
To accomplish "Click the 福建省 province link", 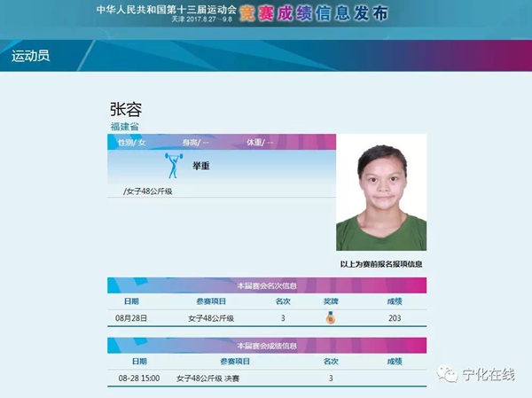I will (x=124, y=127).
